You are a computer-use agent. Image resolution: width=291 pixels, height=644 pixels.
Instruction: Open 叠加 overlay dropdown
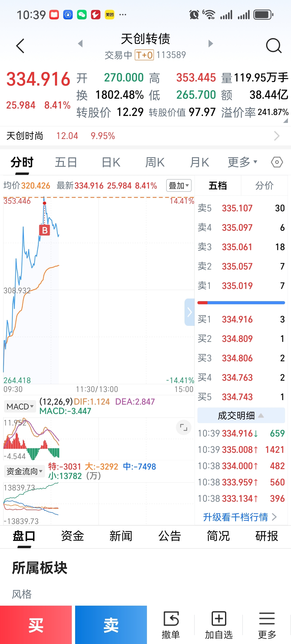pos(179,185)
